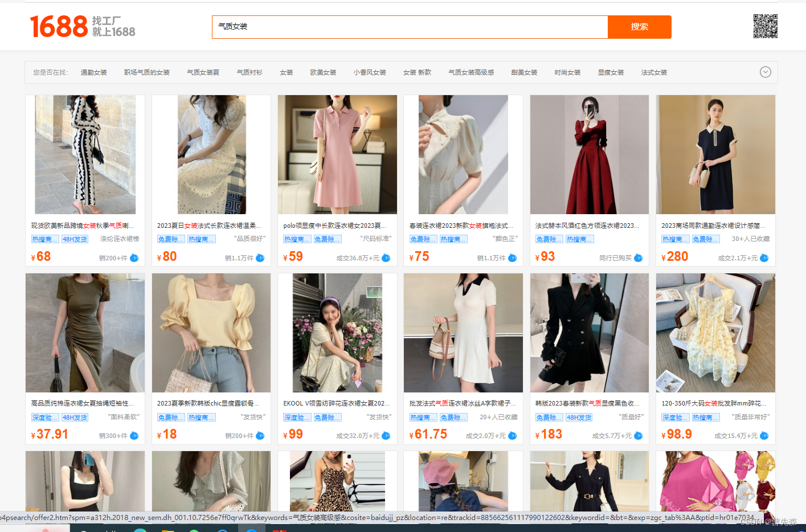The image size is (806, 532).
Task: Open the QR code in the header
Action: tap(765, 26)
